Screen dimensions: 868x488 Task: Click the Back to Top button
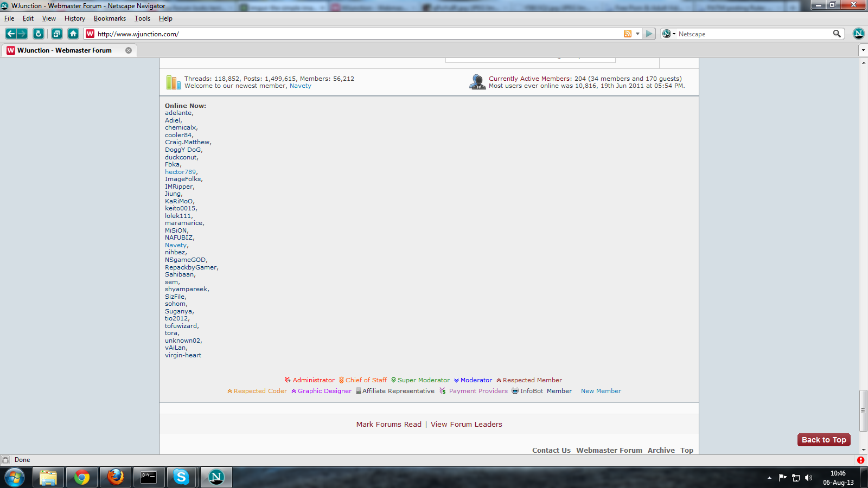click(x=824, y=440)
